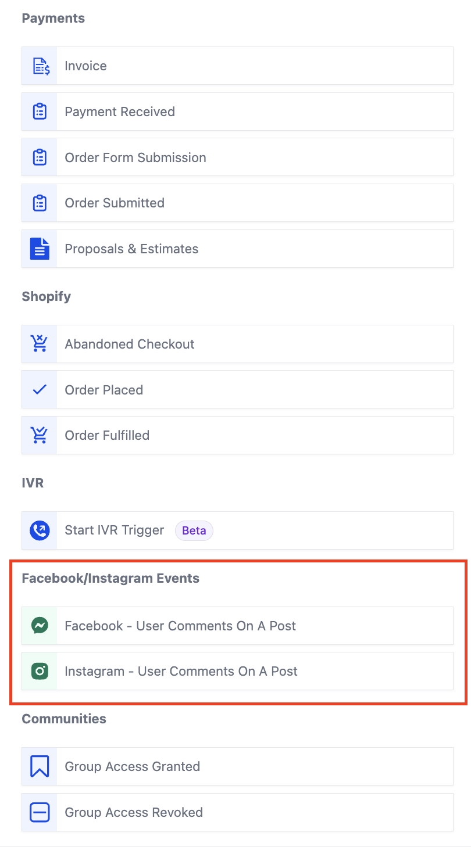The width and height of the screenshot is (471, 868).
Task: Click the Facebook Messenger icon
Action: [x=40, y=626]
